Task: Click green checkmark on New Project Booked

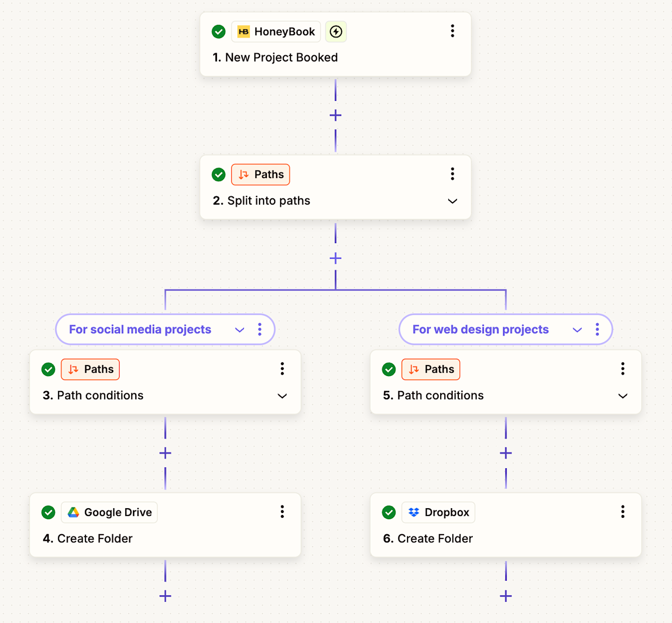Action: point(218,32)
